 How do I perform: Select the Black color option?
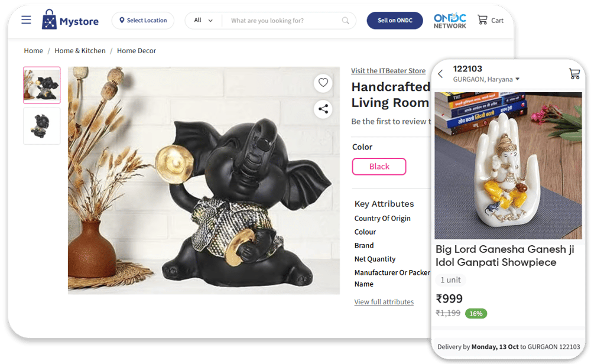[379, 167]
